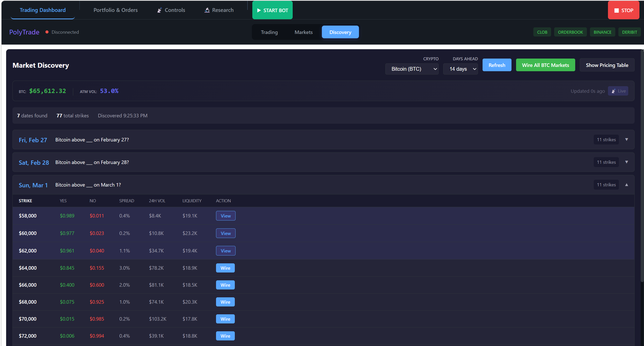Click the Disconnected status indicator

click(62, 32)
